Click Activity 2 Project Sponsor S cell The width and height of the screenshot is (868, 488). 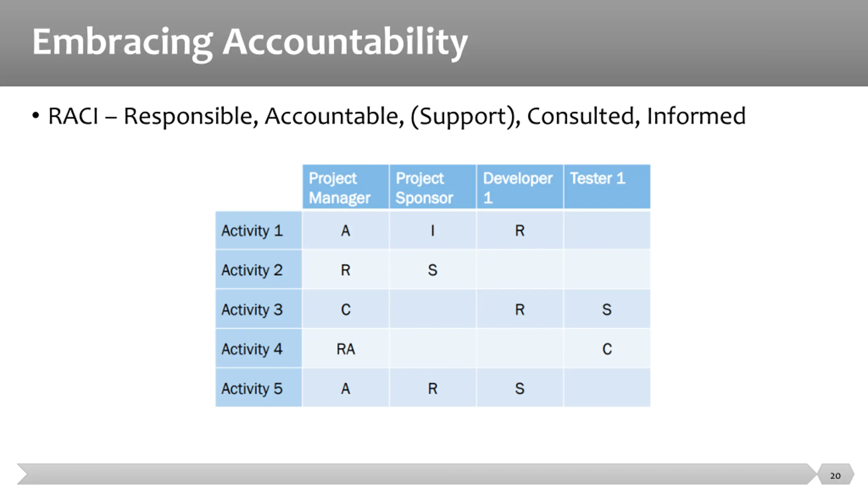433,270
